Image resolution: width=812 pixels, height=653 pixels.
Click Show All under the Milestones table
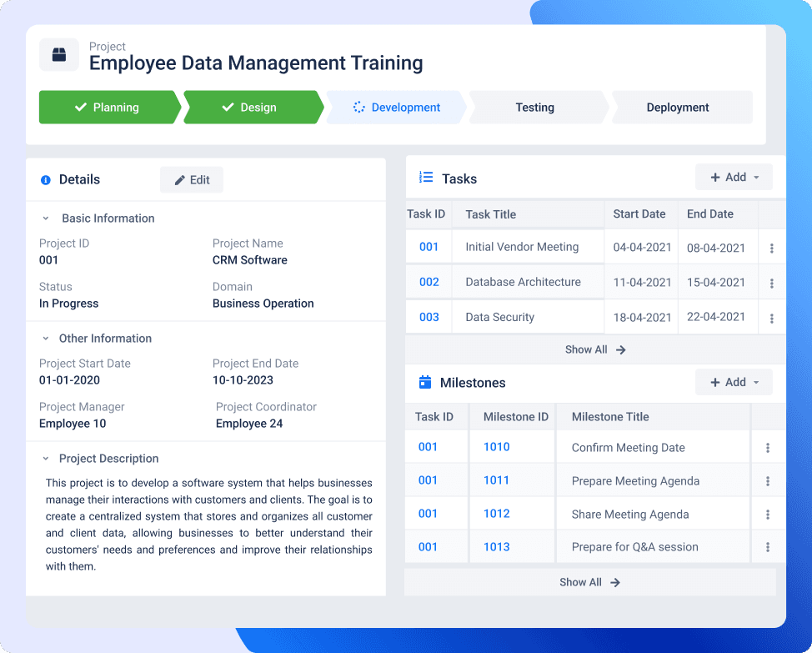589,582
